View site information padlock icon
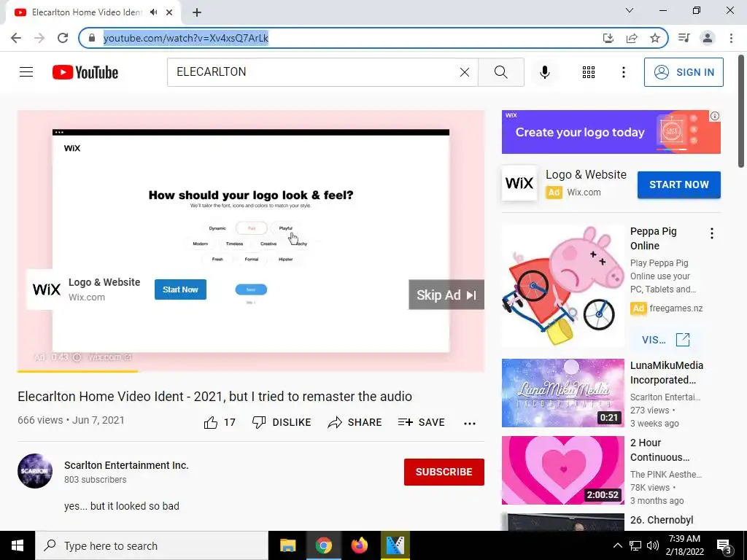 point(92,38)
